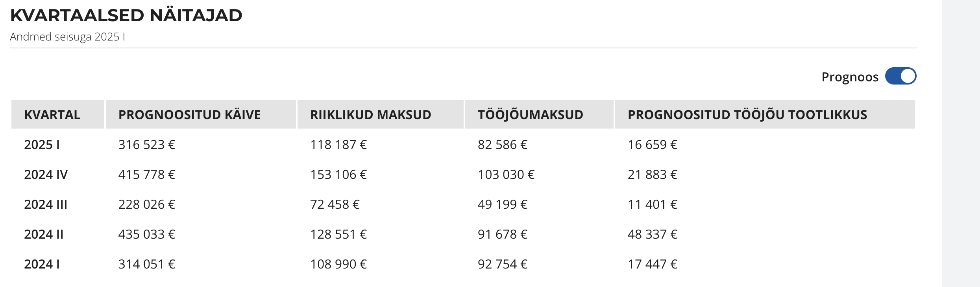
Task: Click the 435 033 € turnover value
Action: (147, 234)
